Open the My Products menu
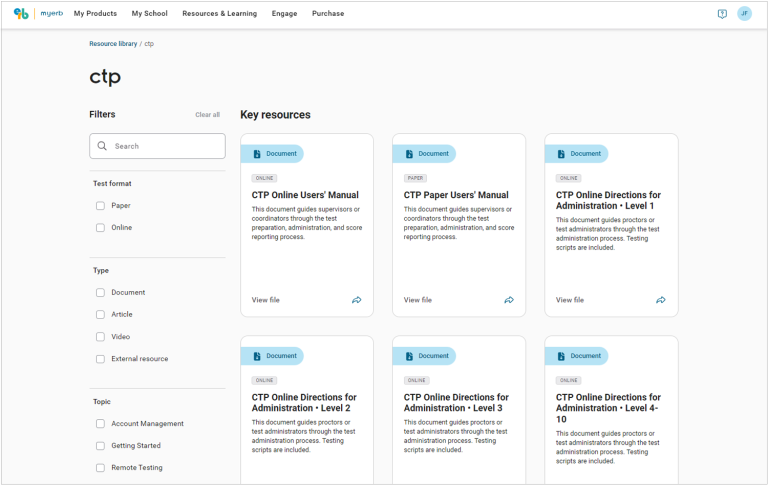 (95, 14)
